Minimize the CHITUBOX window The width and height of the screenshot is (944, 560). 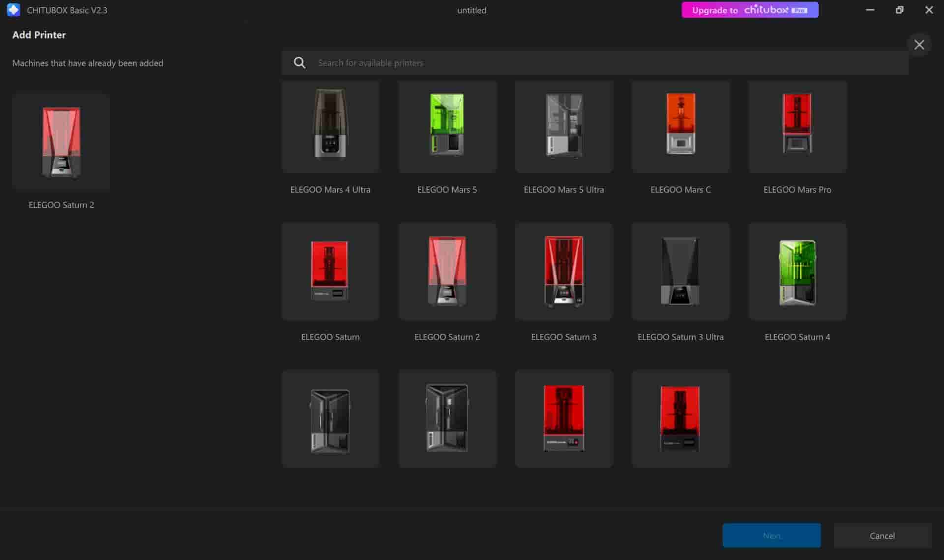[870, 10]
